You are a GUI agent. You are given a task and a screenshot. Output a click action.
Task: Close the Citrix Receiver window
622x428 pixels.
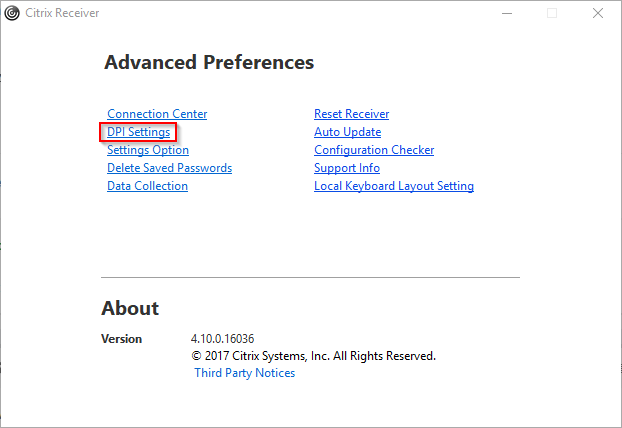point(598,13)
